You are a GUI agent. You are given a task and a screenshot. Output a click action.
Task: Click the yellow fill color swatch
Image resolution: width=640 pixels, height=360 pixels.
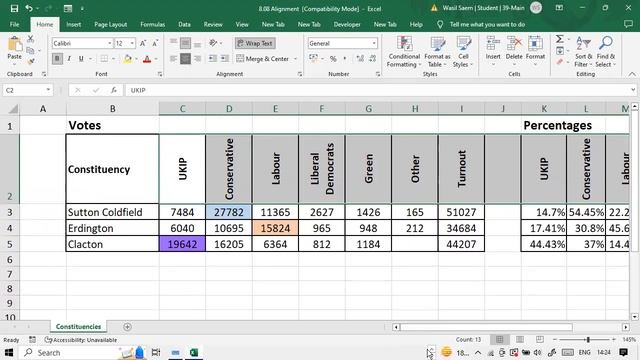click(128, 59)
